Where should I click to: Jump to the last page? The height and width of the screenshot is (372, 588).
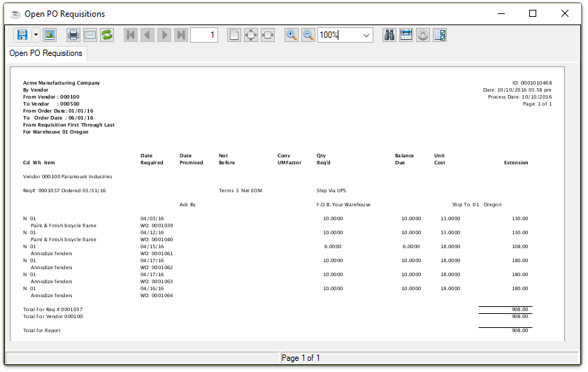click(181, 35)
